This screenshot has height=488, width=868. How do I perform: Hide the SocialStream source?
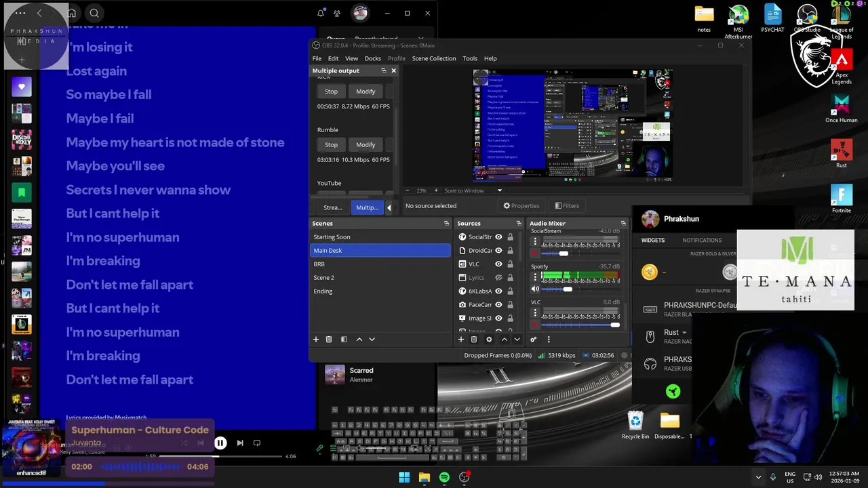click(498, 237)
